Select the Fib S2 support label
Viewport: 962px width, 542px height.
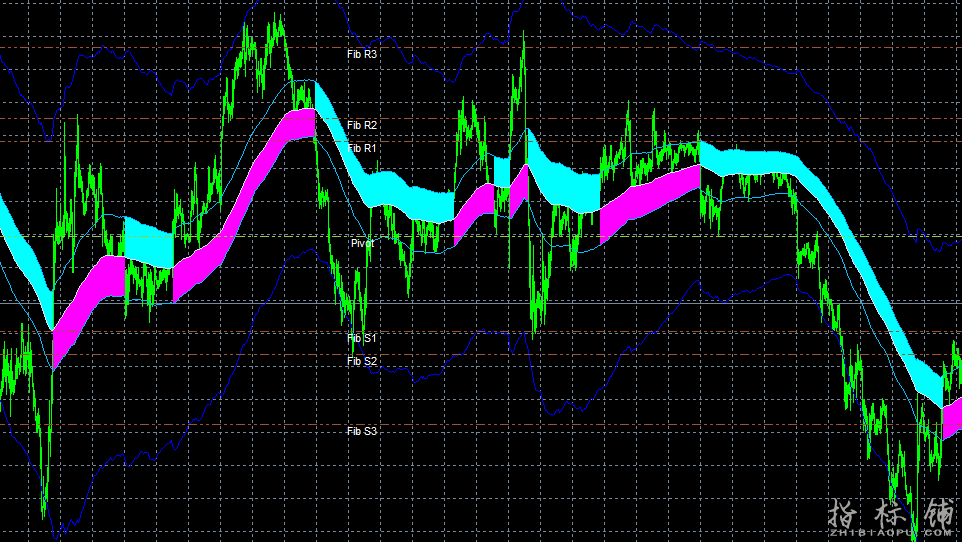(x=362, y=361)
